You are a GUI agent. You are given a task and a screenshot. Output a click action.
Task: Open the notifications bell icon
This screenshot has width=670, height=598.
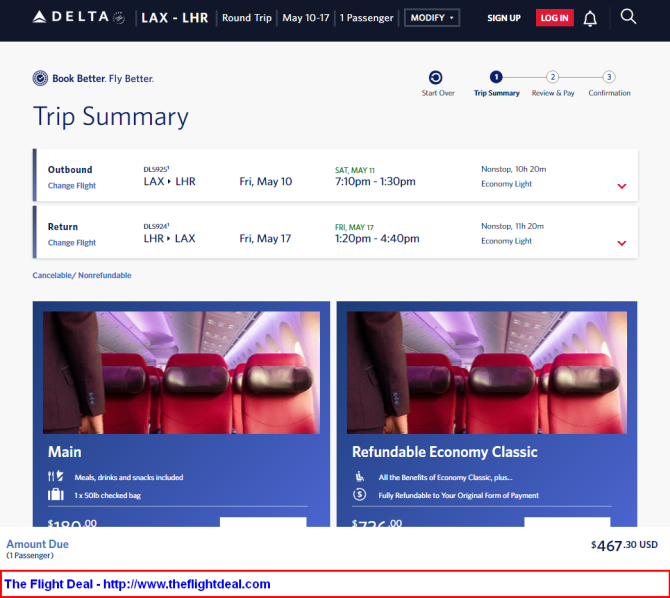click(x=590, y=18)
